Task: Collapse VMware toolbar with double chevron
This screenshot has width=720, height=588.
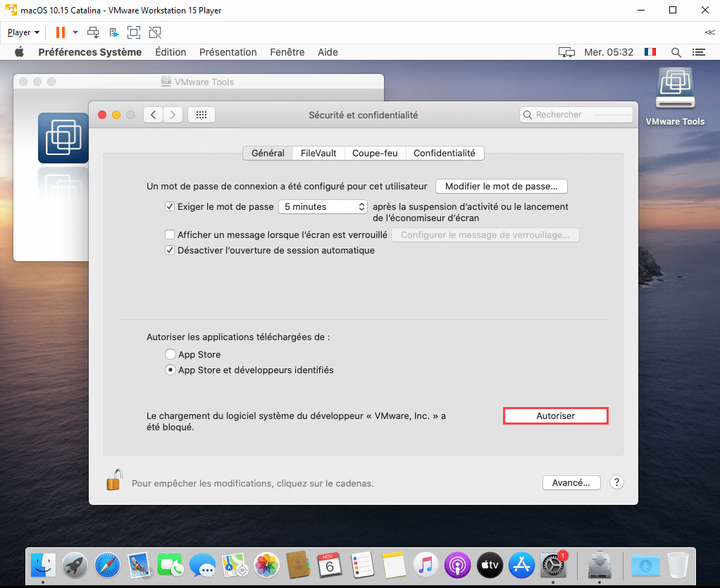Action: click(x=709, y=32)
